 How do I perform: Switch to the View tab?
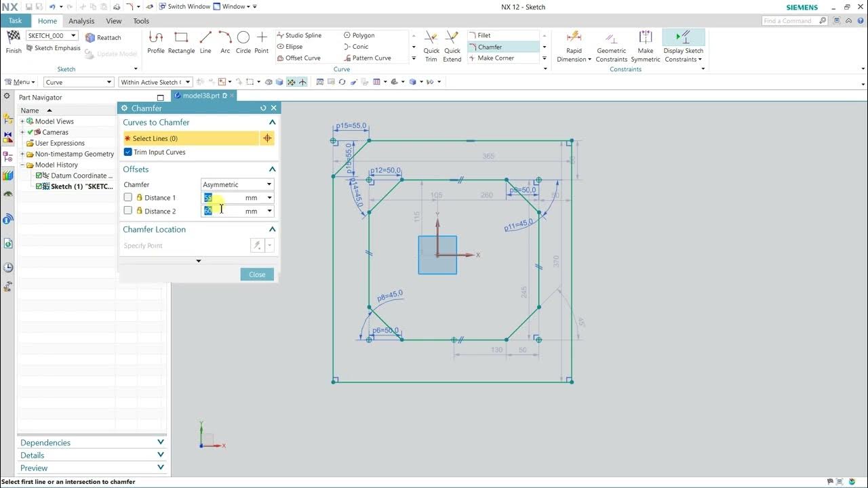(114, 21)
